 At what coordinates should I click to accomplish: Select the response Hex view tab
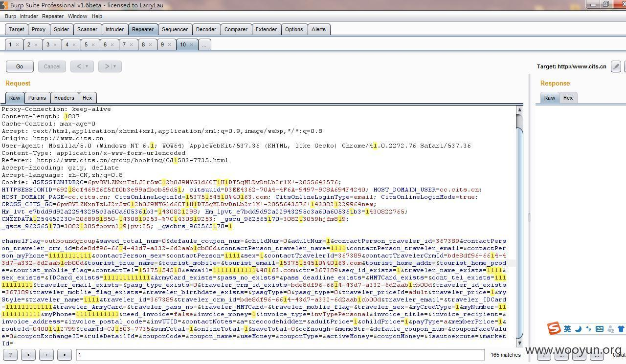(x=568, y=98)
